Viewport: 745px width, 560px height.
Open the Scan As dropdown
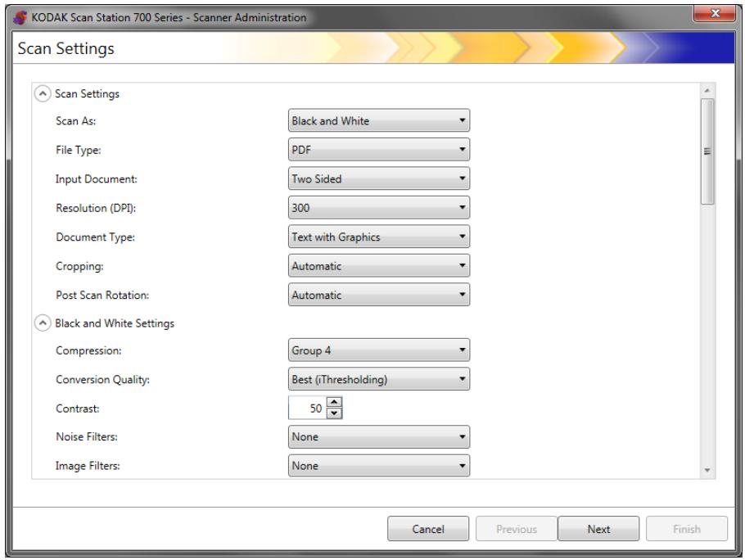click(x=379, y=120)
